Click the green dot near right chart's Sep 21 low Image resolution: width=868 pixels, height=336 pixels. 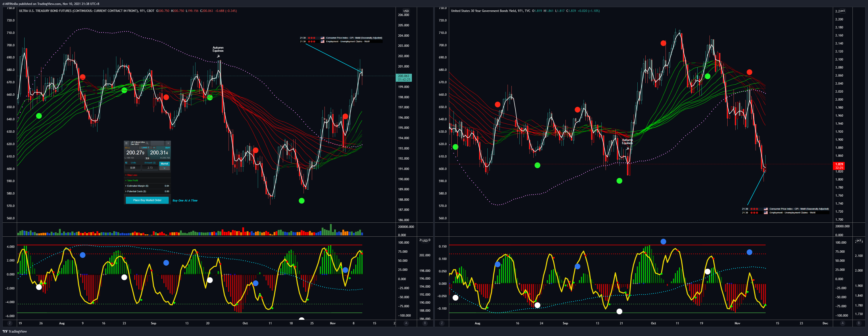tap(619, 181)
